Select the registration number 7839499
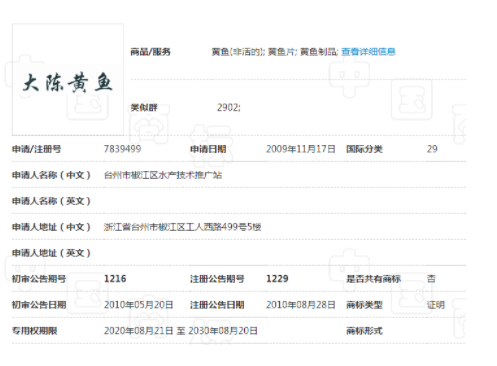The height and width of the screenshot is (366, 497). coord(122,149)
